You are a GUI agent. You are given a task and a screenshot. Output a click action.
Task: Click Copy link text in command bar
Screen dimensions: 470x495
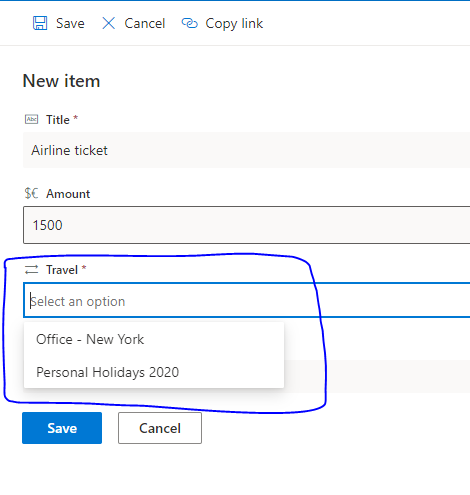click(x=234, y=24)
